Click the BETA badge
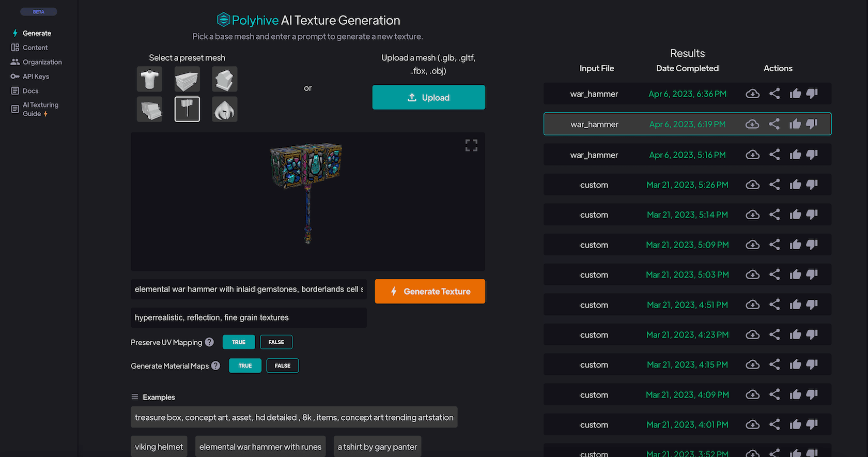Viewport: 868px width, 457px height. (x=39, y=11)
